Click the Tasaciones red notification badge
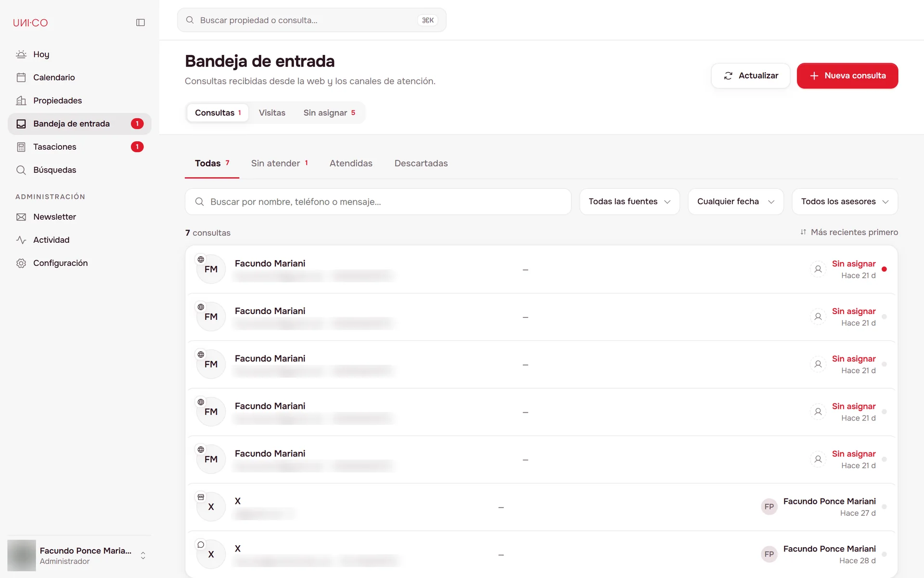The height and width of the screenshot is (578, 924). (x=137, y=147)
